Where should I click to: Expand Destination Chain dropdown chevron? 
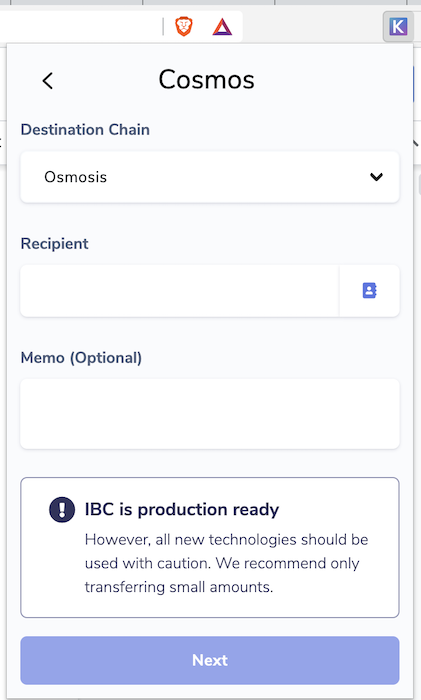point(376,177)
